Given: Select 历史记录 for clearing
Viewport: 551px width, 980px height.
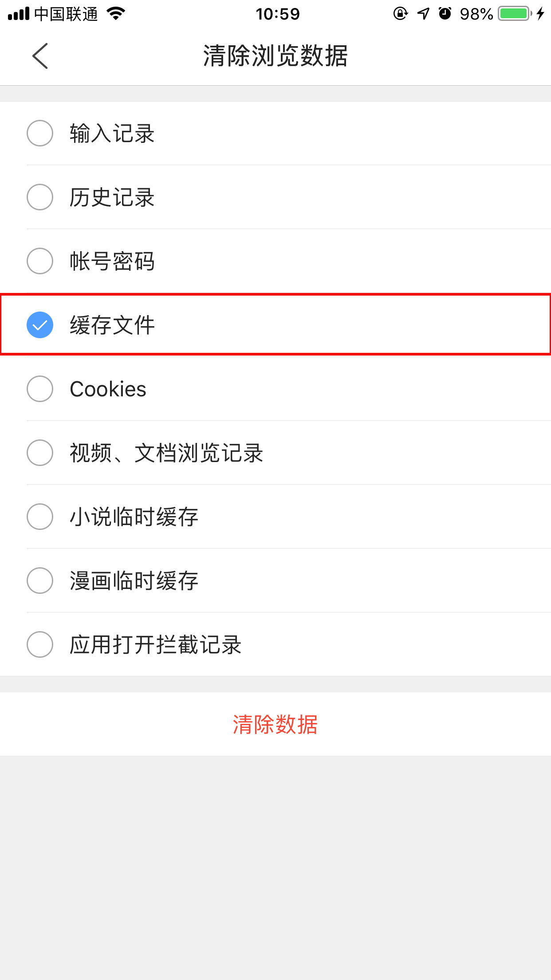Looking at the screenshot, I should [x=39, y=197].
